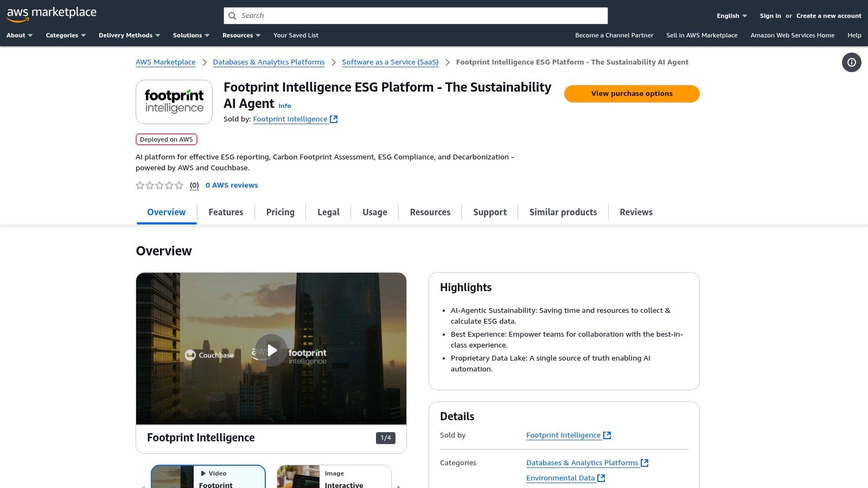Select the Resources tab in product tabs
The height and width of the screenshot is (488, 868).
click(430, 212)
